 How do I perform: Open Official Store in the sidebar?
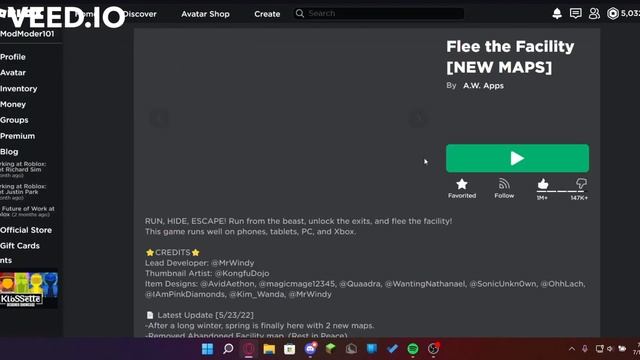(x=26, y=230)
